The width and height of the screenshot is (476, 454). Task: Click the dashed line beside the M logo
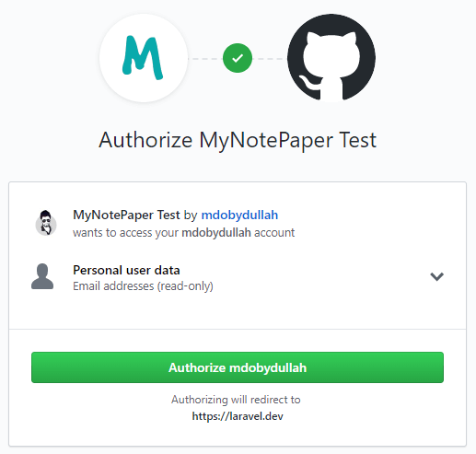pyautogui.click(x=205, y=58)
